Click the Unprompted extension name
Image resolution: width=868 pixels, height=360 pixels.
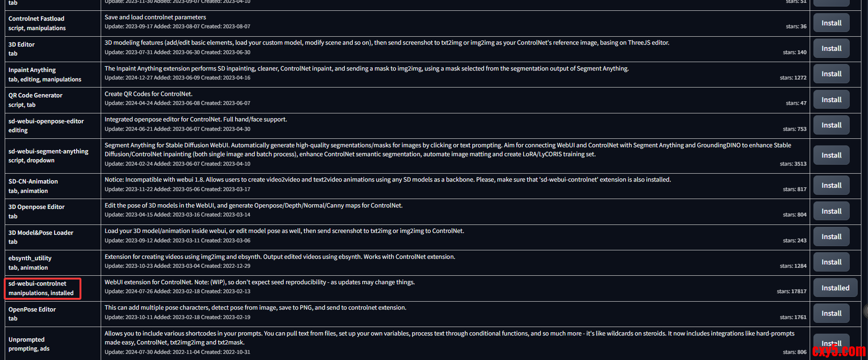[x=26, y=340]
